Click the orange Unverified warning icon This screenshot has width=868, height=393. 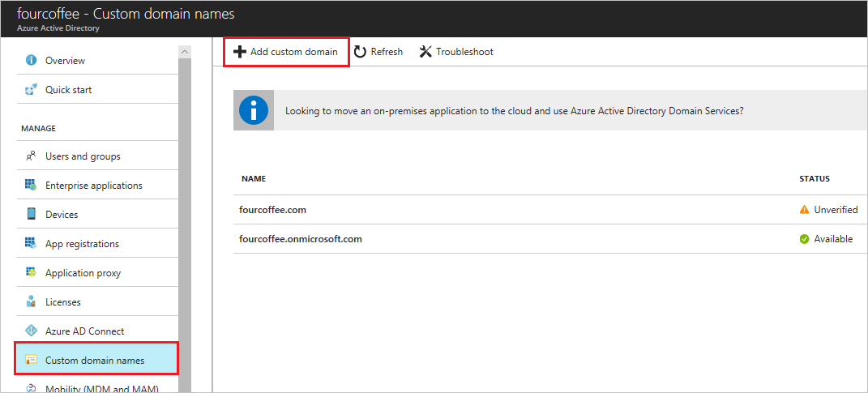coord(804,210)
